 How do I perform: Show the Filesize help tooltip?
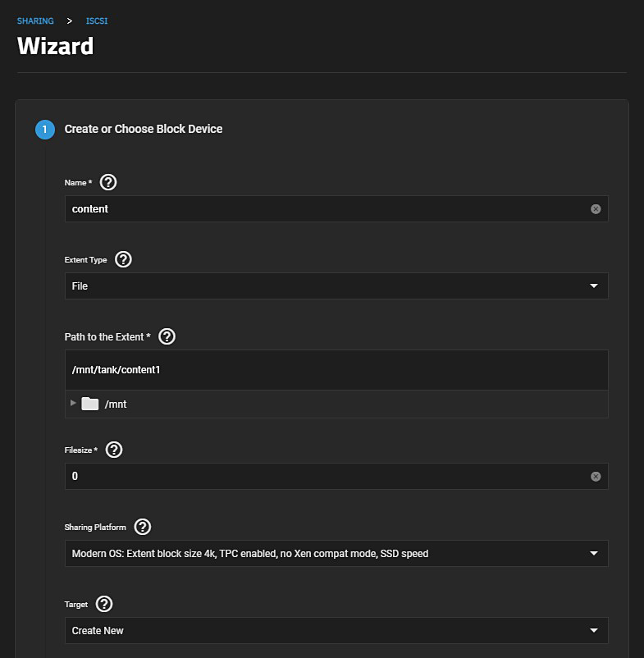click(115, 450)
